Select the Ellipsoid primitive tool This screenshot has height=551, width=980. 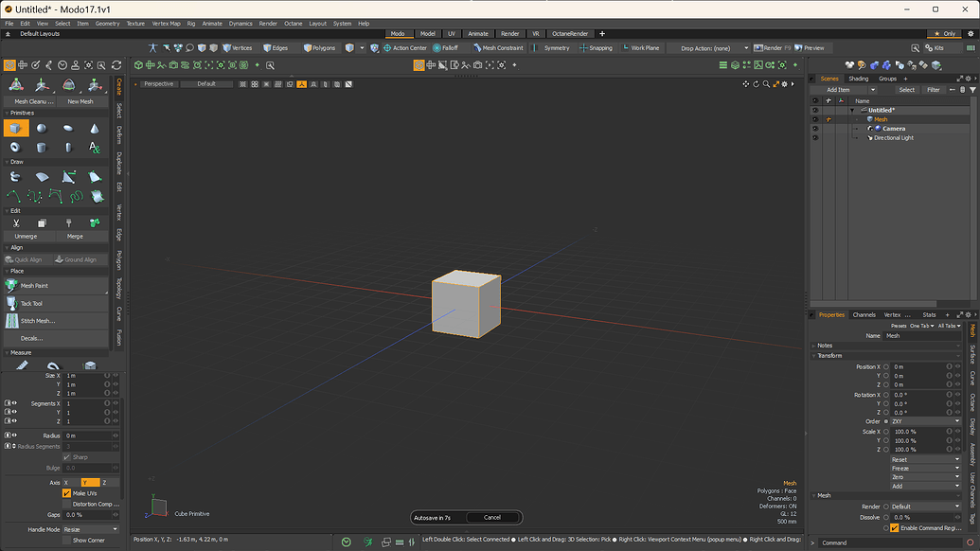(68, 128)
